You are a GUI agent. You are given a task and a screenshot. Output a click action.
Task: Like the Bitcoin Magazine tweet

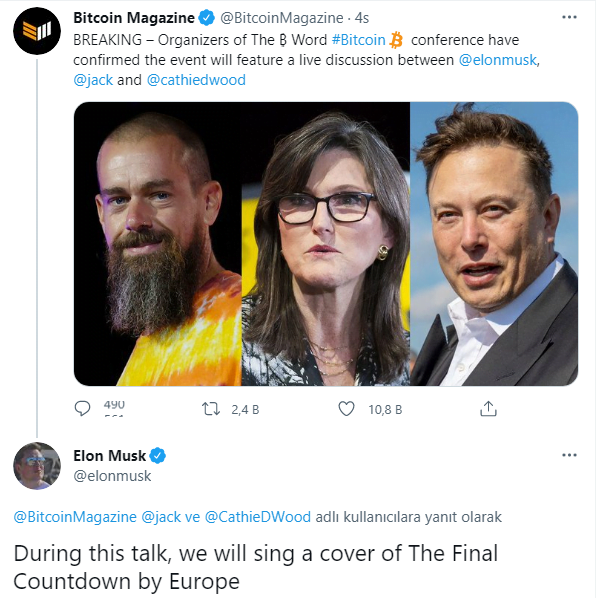(x=346, y=408)
